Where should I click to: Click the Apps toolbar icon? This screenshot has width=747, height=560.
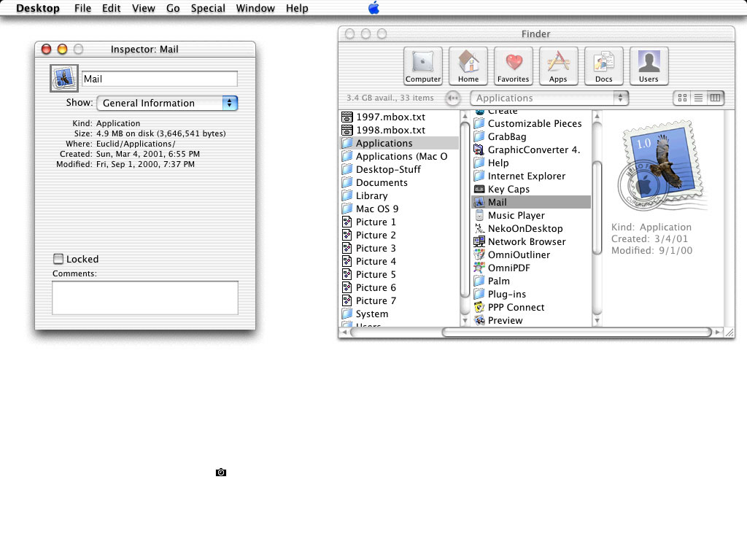558,66
